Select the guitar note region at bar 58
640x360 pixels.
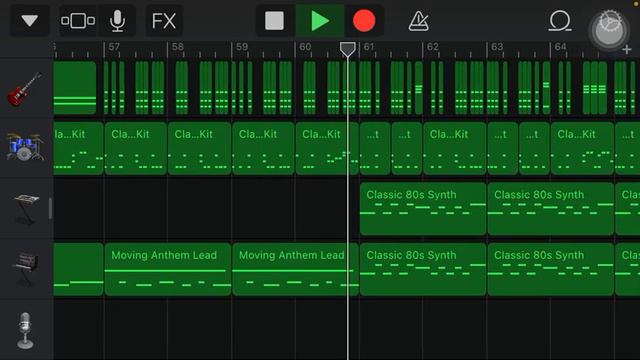point(182,88)
